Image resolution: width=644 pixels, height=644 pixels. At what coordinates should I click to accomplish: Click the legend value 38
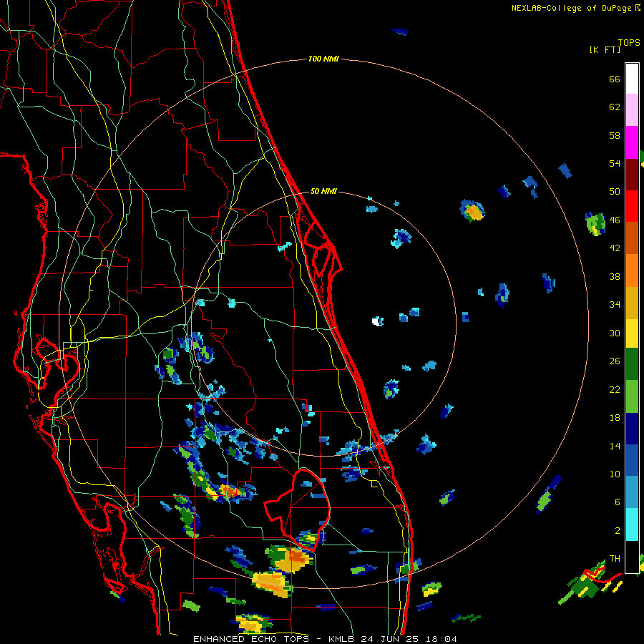615,276
